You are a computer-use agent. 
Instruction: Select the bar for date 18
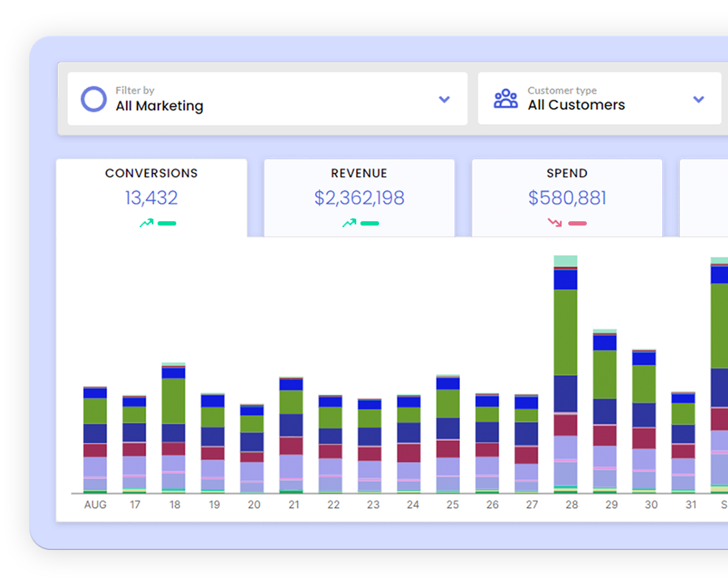[173, 430]
